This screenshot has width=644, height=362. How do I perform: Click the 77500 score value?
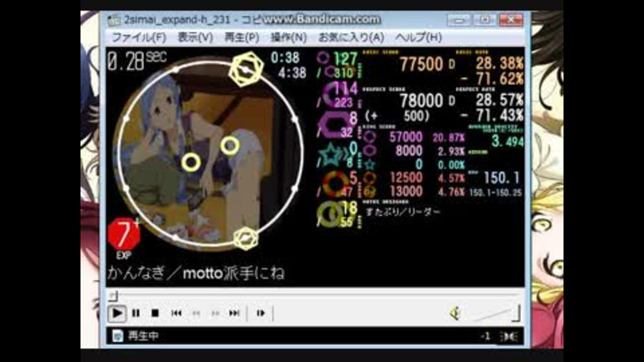pos(421,64)
